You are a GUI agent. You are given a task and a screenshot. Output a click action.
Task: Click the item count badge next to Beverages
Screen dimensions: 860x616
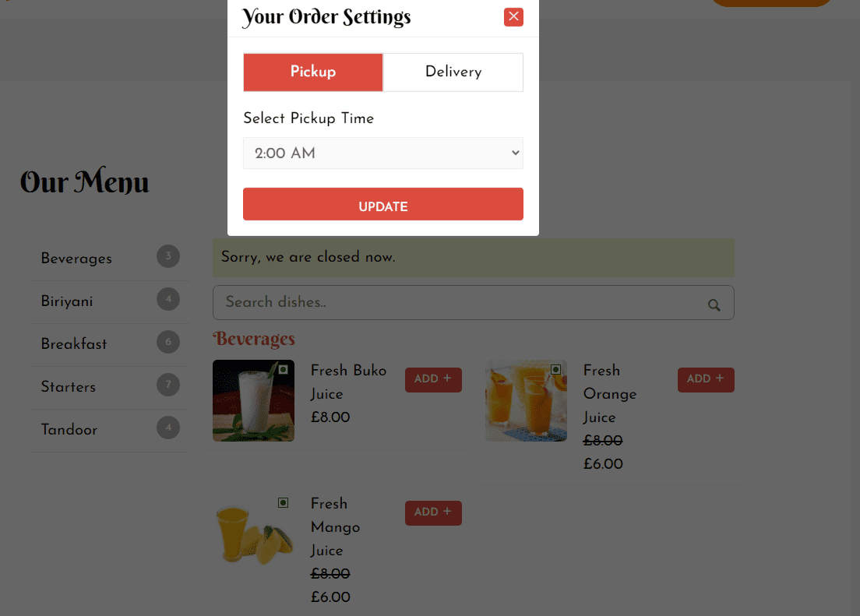(168, 256)
